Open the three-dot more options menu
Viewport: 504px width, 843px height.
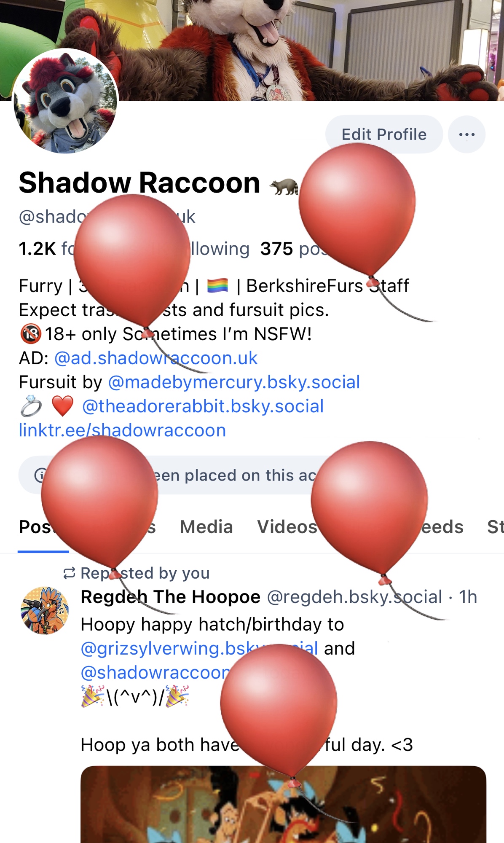[466, 134]
